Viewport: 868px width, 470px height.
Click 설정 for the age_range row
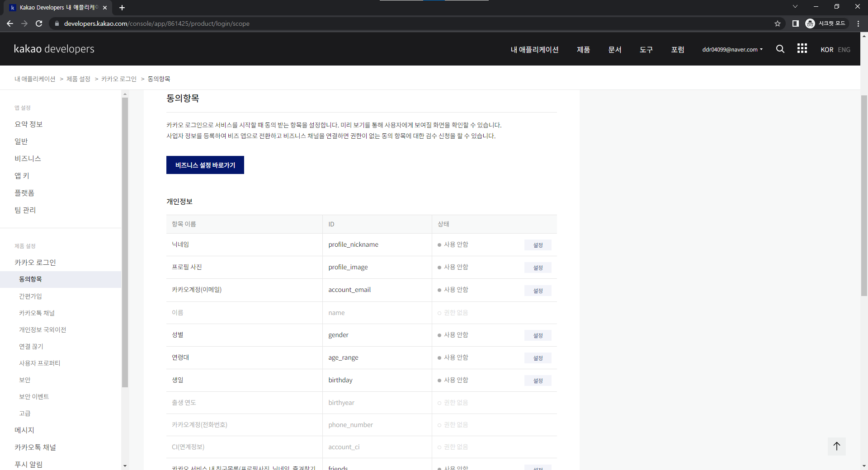538,358
